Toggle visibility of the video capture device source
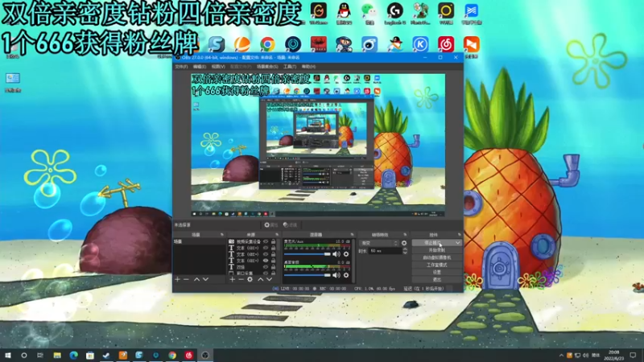The image size is (644, 362). (x=266, y=242)
